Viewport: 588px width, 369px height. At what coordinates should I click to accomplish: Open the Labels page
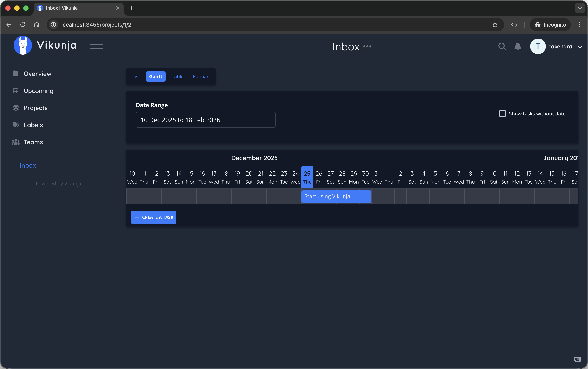[x=33, y=125]
